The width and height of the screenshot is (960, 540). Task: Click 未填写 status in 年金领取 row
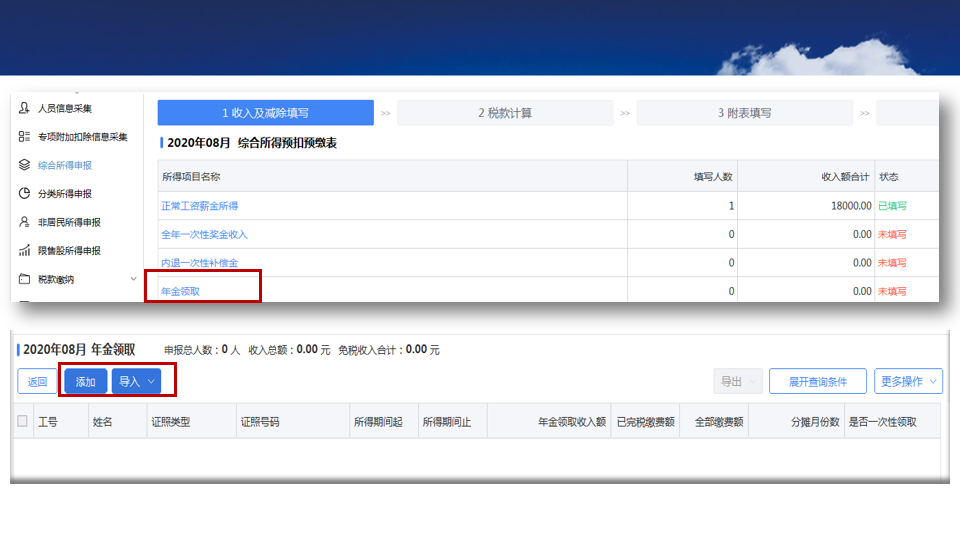coord(893,291)
